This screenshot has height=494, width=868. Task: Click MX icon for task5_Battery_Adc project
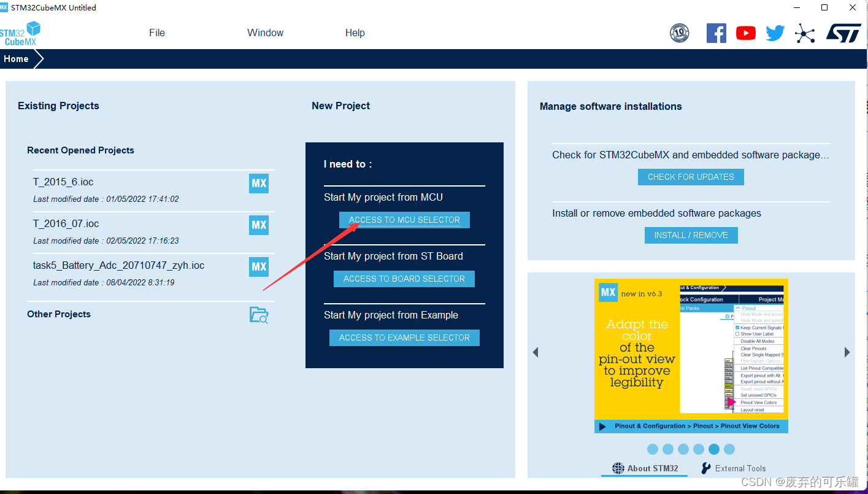point(259,267)
